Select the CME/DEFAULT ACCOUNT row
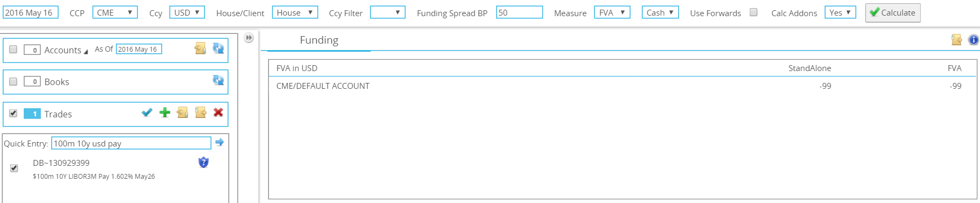Screen dimensions: 980x203 pyautogui.click(x=619, y=86)
